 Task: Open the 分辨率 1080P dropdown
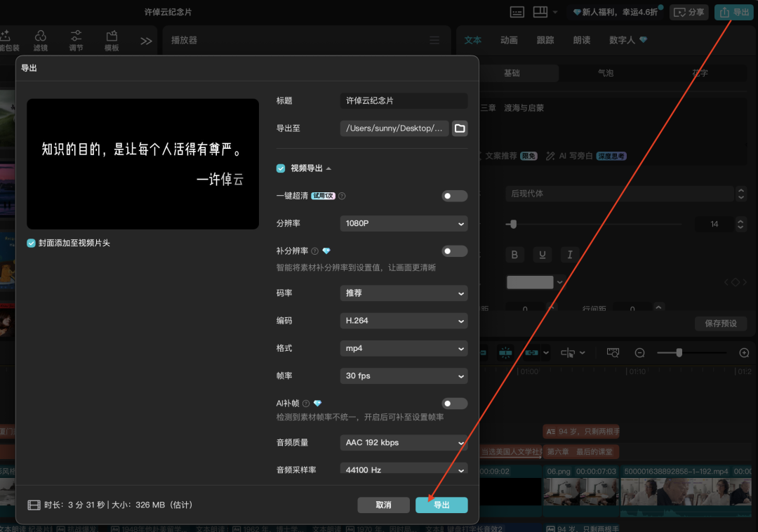pyautogui.click(x=404, y=223)
